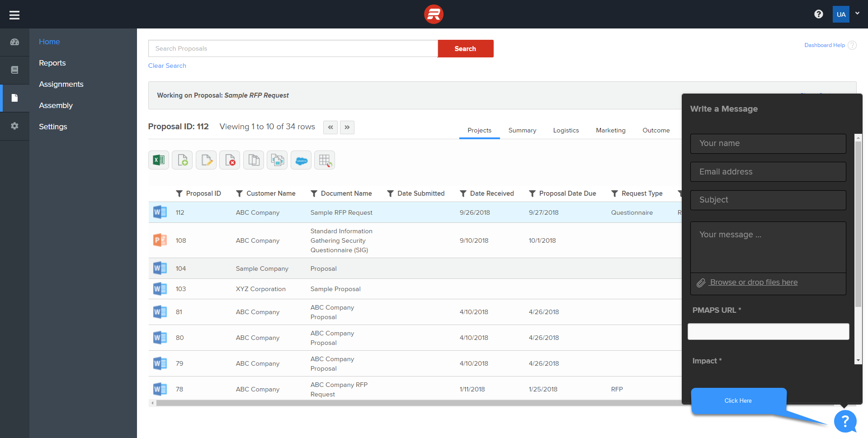Switch to the Projects tab
This screenshot has height=438, width=868.
pyautogui.click(x=479, y=130)
